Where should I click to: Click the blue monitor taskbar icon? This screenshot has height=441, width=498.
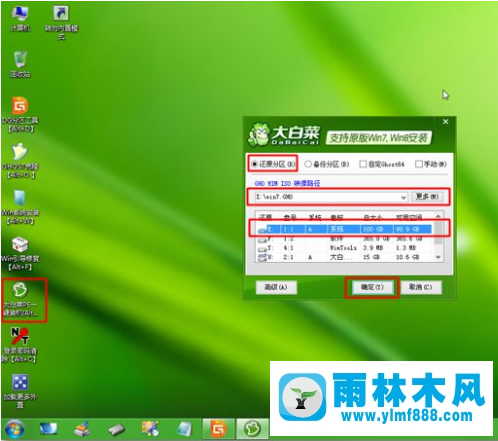[x=48, y=429]
